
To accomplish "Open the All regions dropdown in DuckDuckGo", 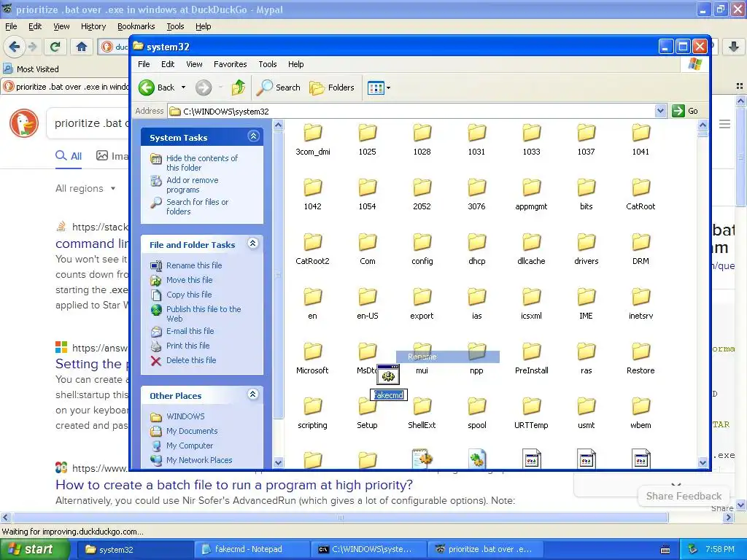I will coord(86,189).
